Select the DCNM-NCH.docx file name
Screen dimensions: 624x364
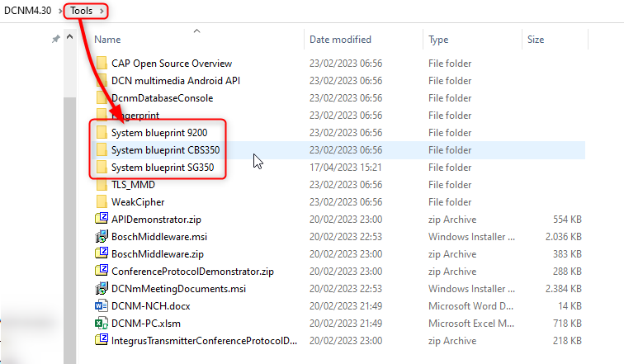point(151,306)
